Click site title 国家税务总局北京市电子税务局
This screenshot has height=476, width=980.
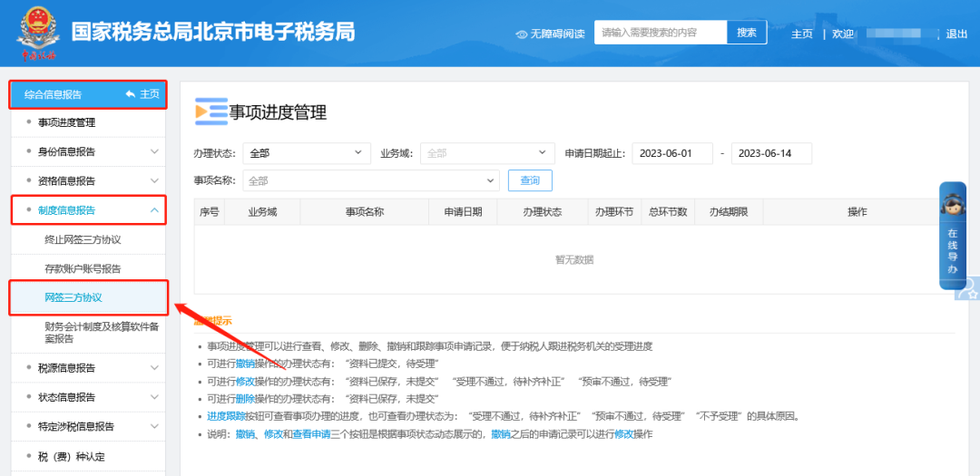pos(213,32)
